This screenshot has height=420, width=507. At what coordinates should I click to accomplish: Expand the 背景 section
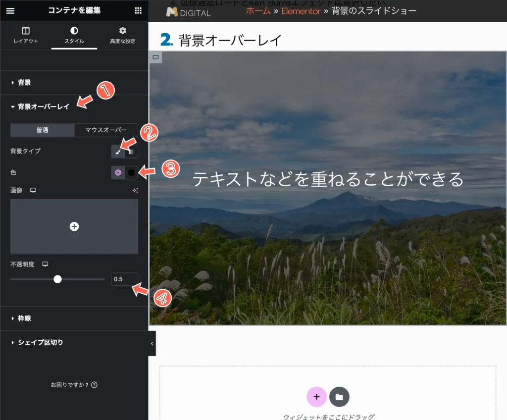[24, 83]
